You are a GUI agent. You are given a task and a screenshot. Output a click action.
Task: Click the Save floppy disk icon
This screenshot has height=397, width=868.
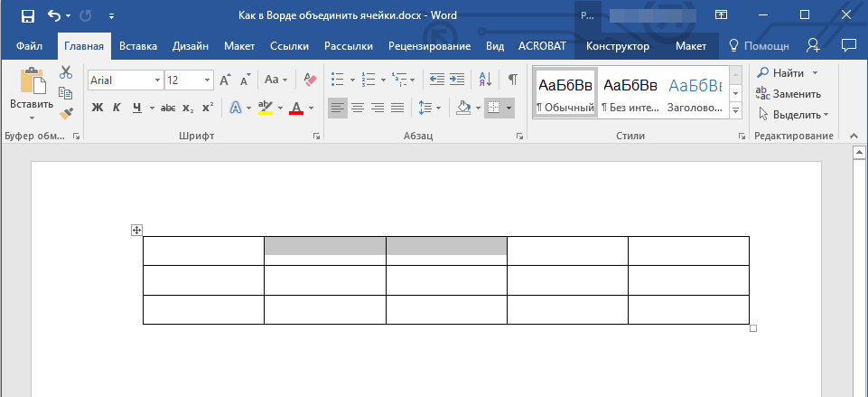pos(27,15)
